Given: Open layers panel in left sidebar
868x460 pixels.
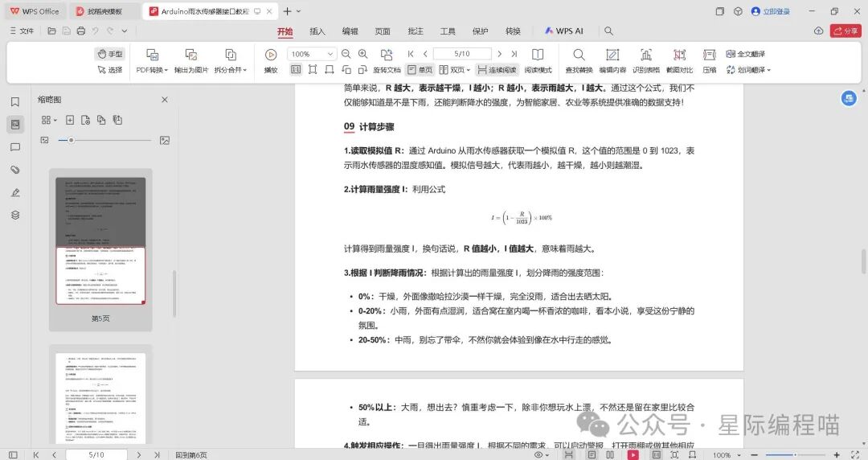Looking at the screenshot, I should pos(15,215).
